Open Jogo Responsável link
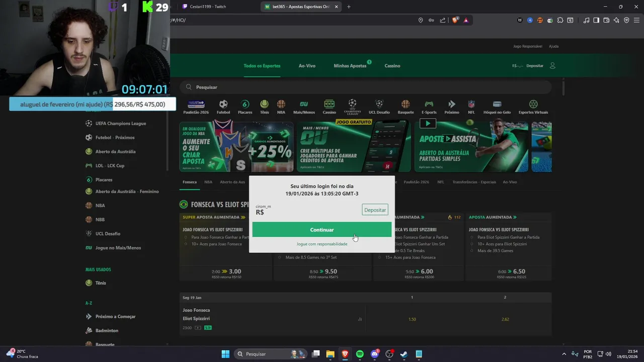644x362 pixels. point(528,46)
